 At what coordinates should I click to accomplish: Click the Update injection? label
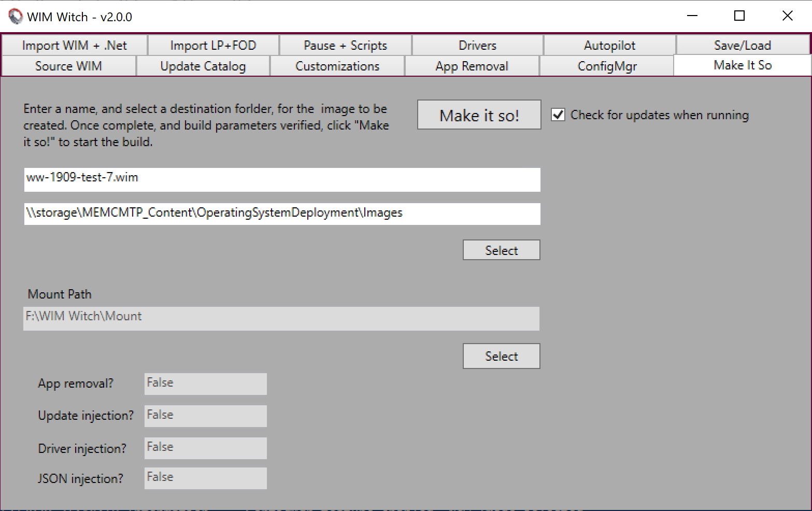coord(86,416)
